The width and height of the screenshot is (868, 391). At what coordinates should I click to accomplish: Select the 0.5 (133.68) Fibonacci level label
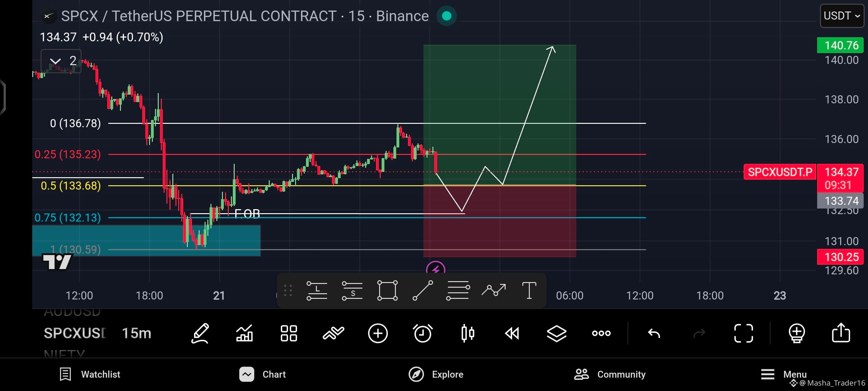[71, 186]
